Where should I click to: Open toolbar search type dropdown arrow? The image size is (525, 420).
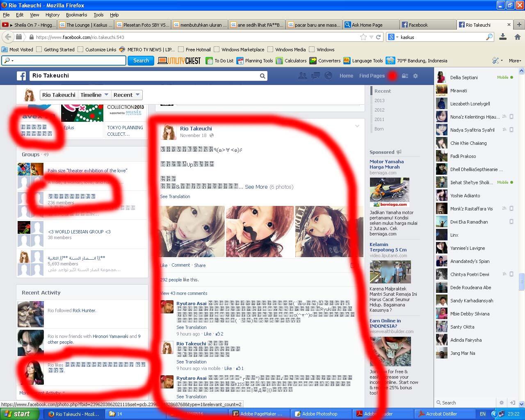click(x=13, y=61)
